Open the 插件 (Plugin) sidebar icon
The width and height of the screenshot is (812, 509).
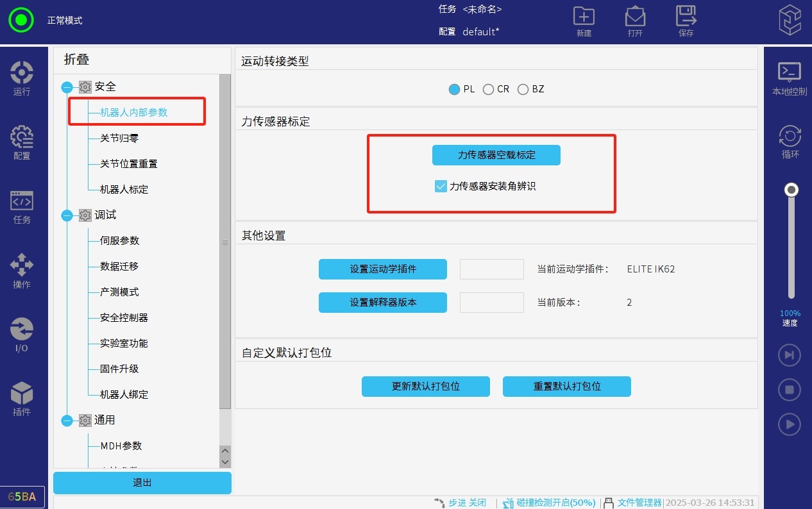(22, 397)
